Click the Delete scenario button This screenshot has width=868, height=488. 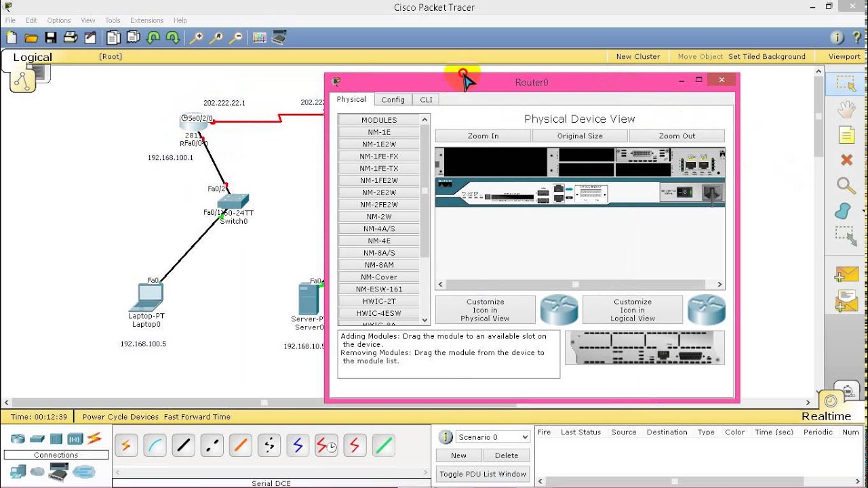pyautogui.click(x=506, y=455)
